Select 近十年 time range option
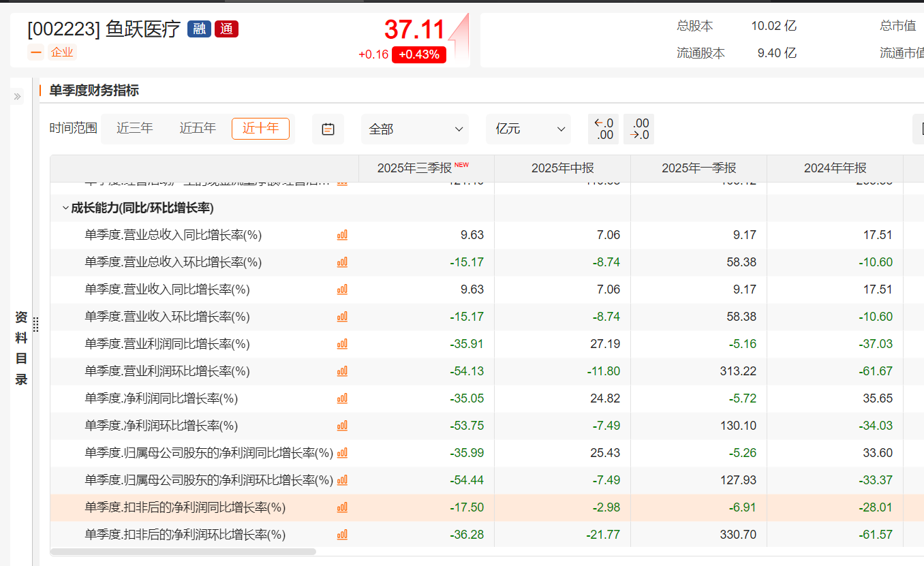The image size is (924, 566). [x=260, y=128]
